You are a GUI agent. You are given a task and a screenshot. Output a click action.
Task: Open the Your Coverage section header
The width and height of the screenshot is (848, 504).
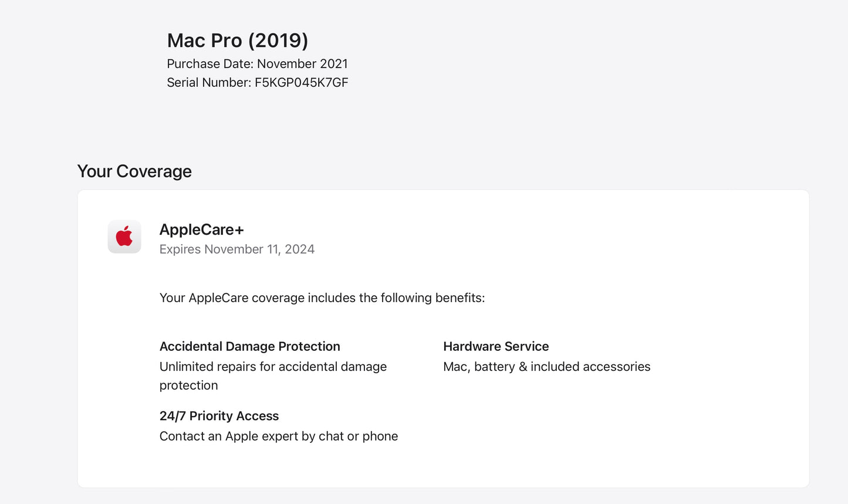[x=134, y=171]
